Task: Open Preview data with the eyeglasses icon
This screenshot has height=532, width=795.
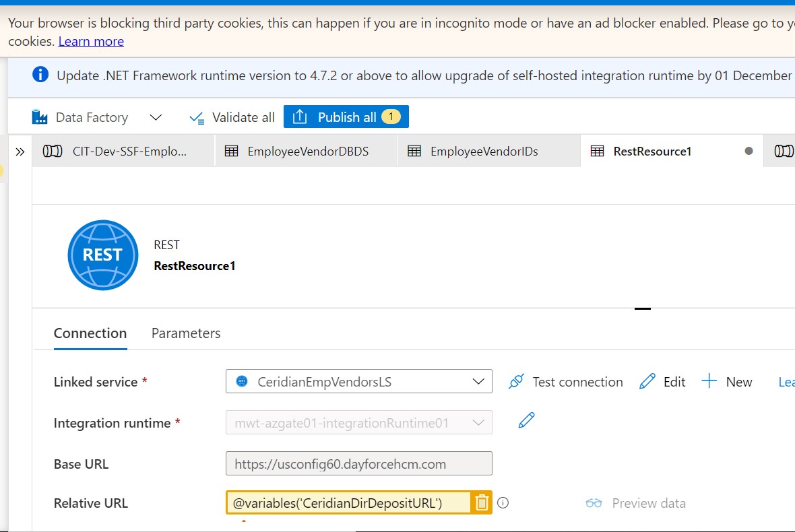Action: click(x=594, y=502)
